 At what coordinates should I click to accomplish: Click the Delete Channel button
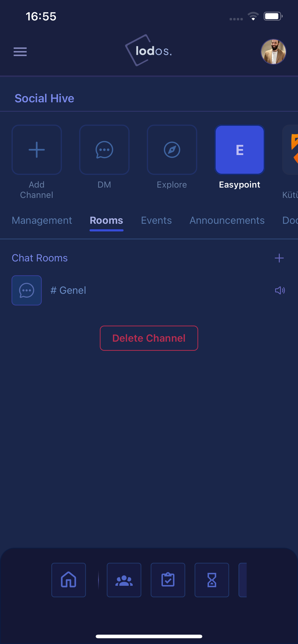pos(149,338)
